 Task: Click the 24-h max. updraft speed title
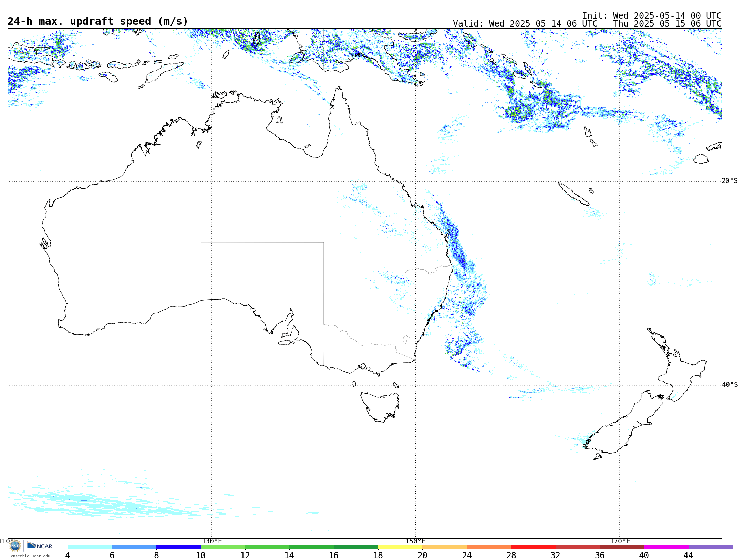[x=98, y=21]
